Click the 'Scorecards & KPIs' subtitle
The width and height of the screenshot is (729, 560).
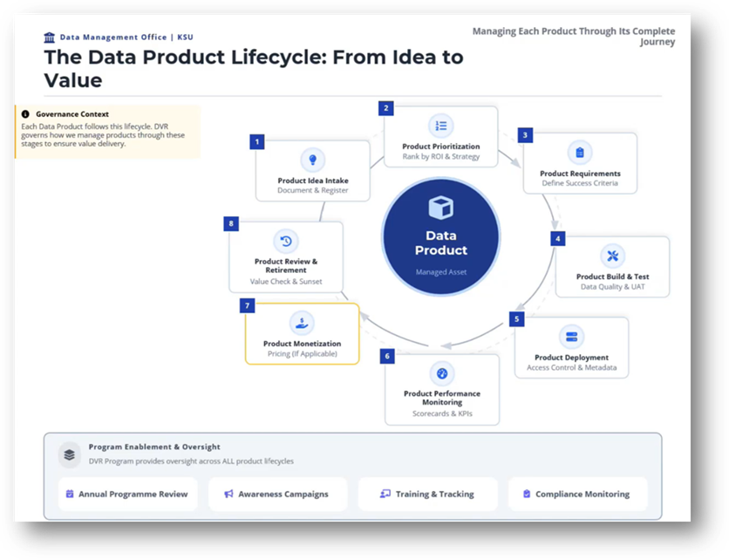coord(442,413)
